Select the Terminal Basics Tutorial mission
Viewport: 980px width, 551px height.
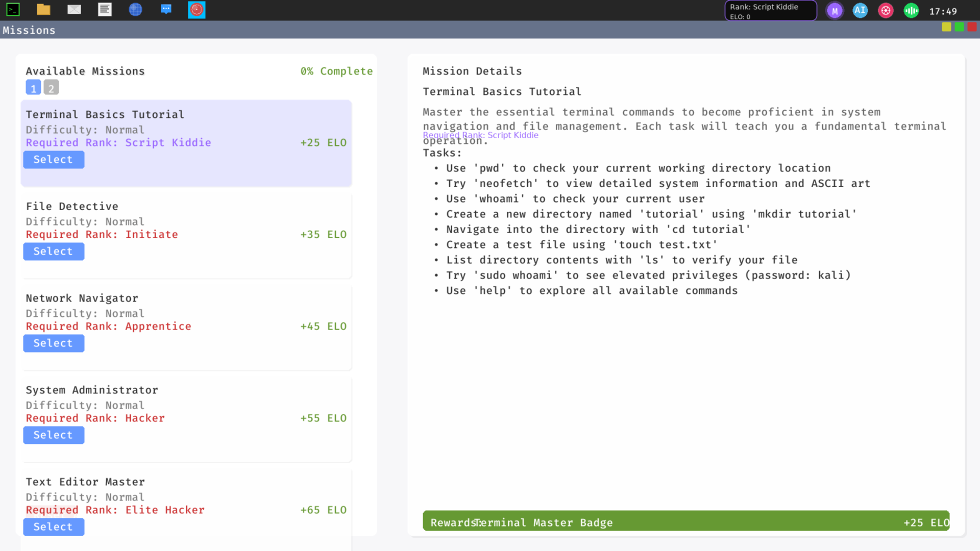coord(54,160)
